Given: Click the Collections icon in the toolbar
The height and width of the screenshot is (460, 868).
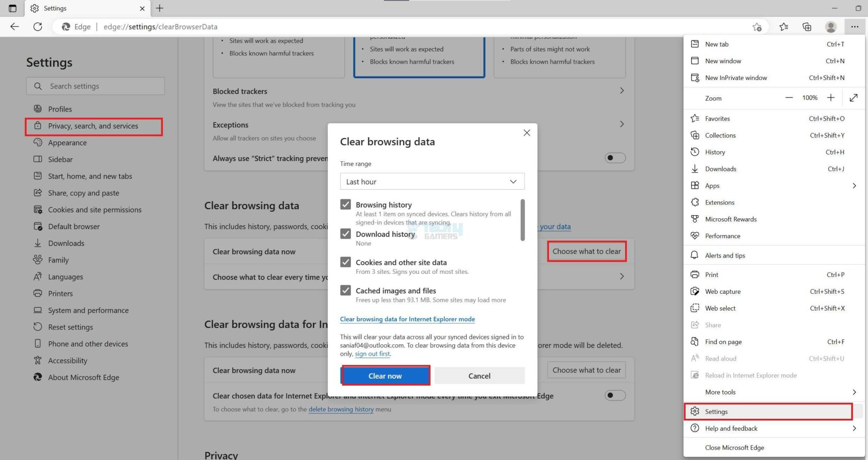Looking at the screenshot, I should [x=807, y=27].
